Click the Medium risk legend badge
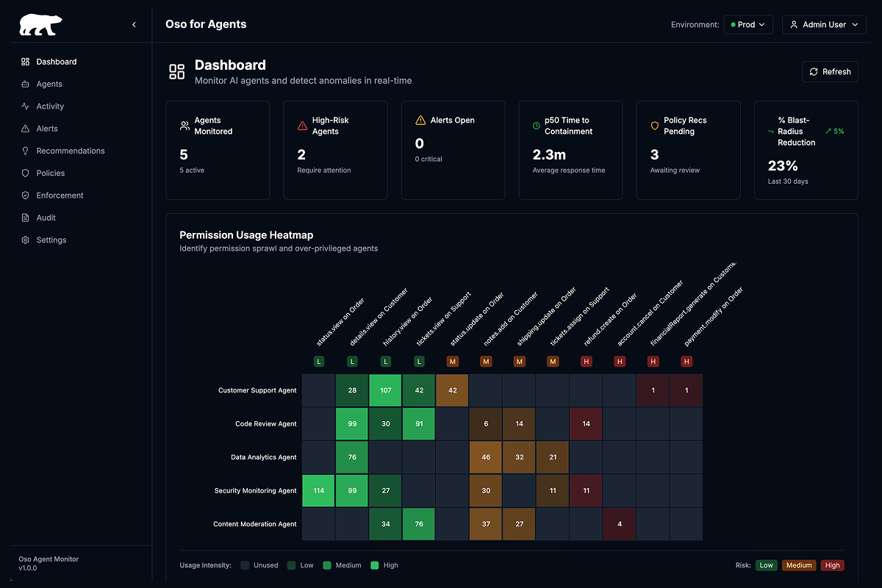This screenshot has height=588, width=882. click(x=799, y=565)
